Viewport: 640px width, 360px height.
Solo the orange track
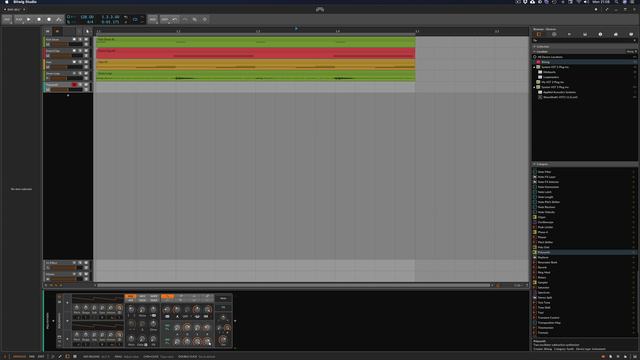[x=80, y=62]
